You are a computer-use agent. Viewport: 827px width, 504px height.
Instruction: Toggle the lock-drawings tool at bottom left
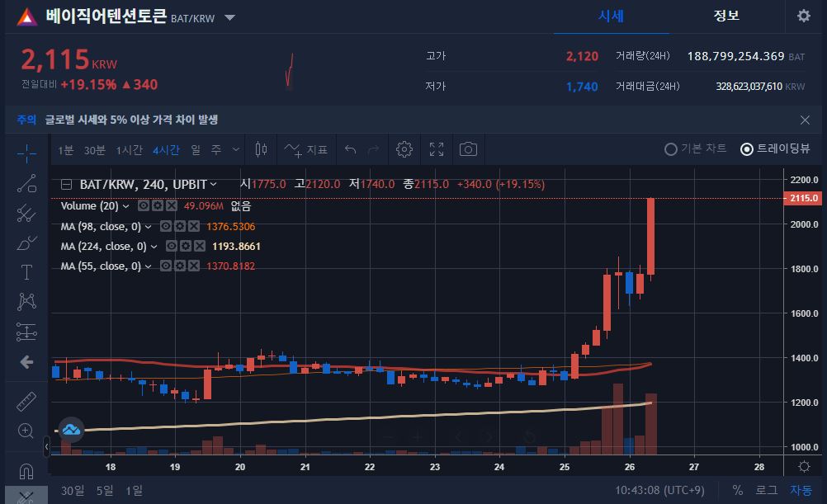26,497
